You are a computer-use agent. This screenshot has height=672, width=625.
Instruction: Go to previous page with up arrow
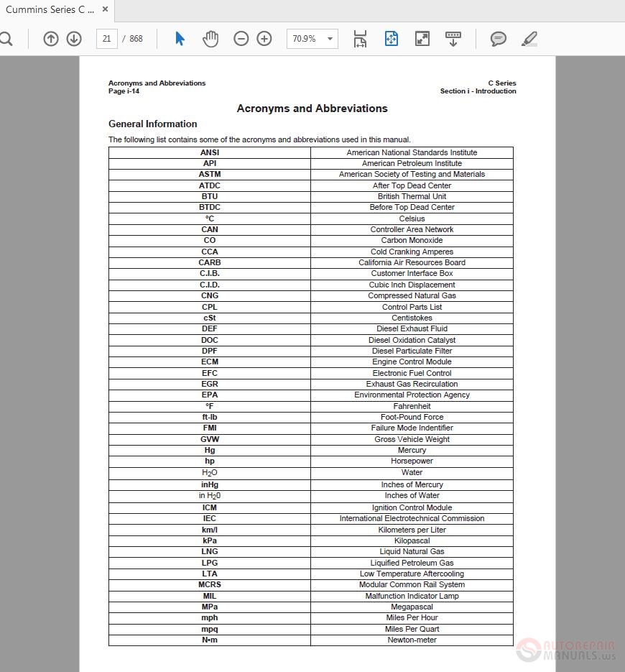click(51, 39)
